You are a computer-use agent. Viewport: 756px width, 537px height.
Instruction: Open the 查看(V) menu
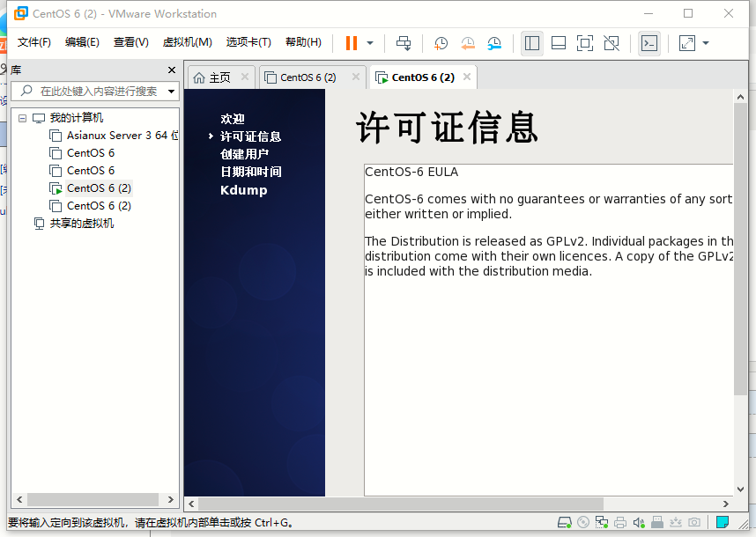pyautogui.click(x=130, y=42)
